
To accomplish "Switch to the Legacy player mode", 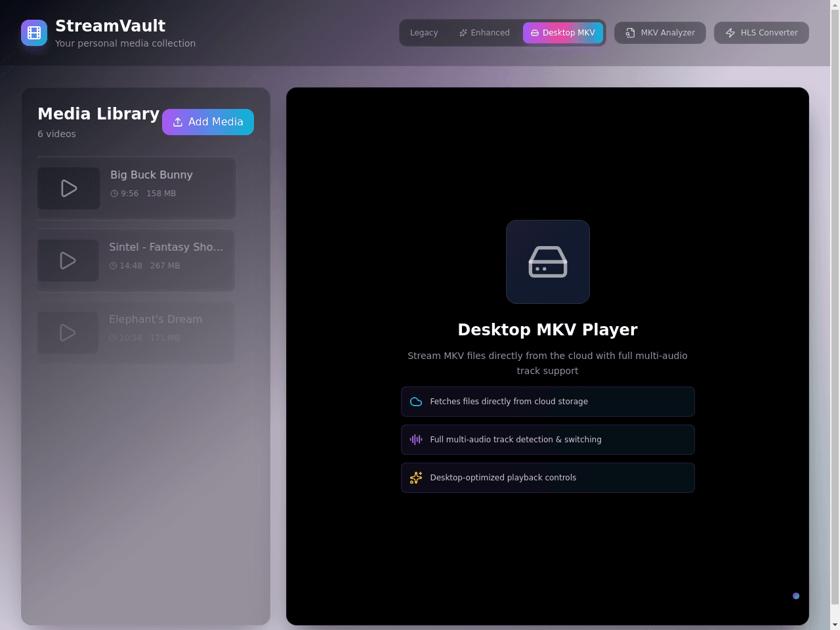I will coord(424,33).
